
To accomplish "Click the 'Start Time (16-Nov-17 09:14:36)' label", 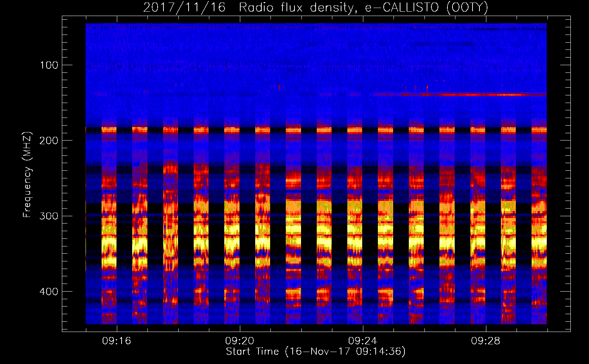I will [316, 352].
